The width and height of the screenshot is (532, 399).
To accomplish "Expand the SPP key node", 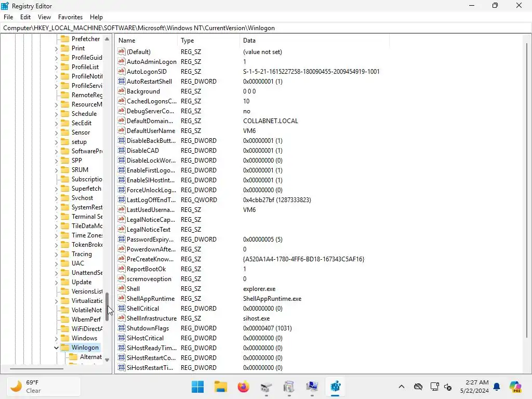I will point(56,161).
